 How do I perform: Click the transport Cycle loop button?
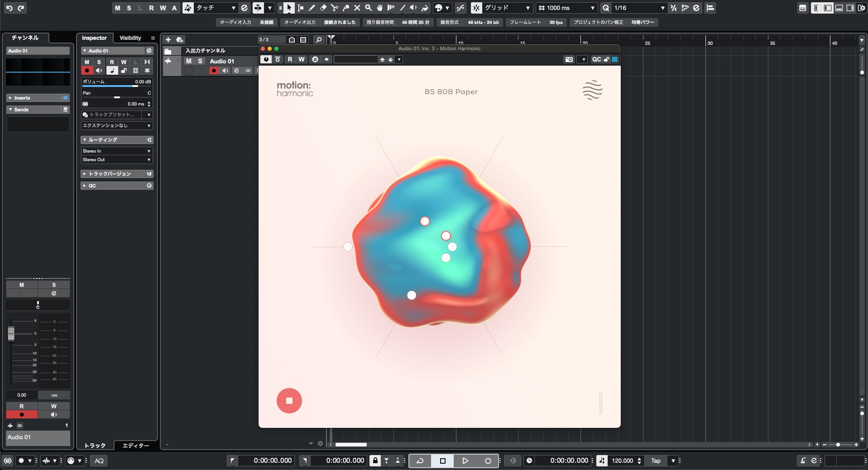420,460
